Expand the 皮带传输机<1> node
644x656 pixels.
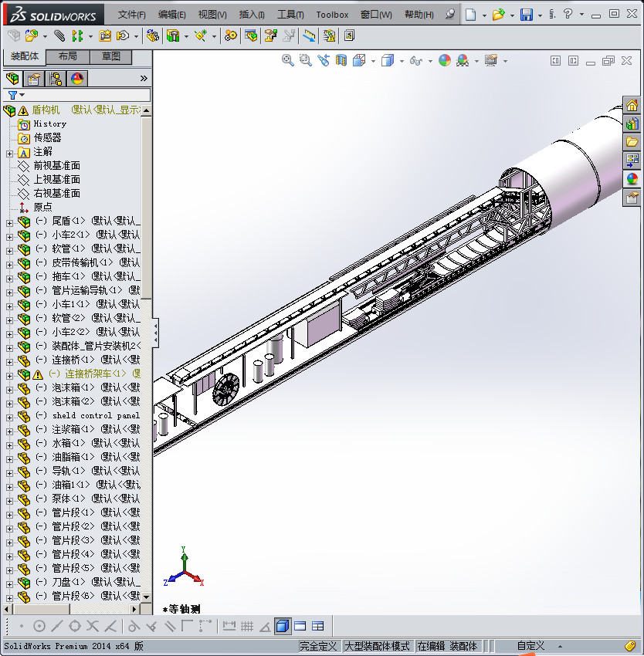click(9, 265)
